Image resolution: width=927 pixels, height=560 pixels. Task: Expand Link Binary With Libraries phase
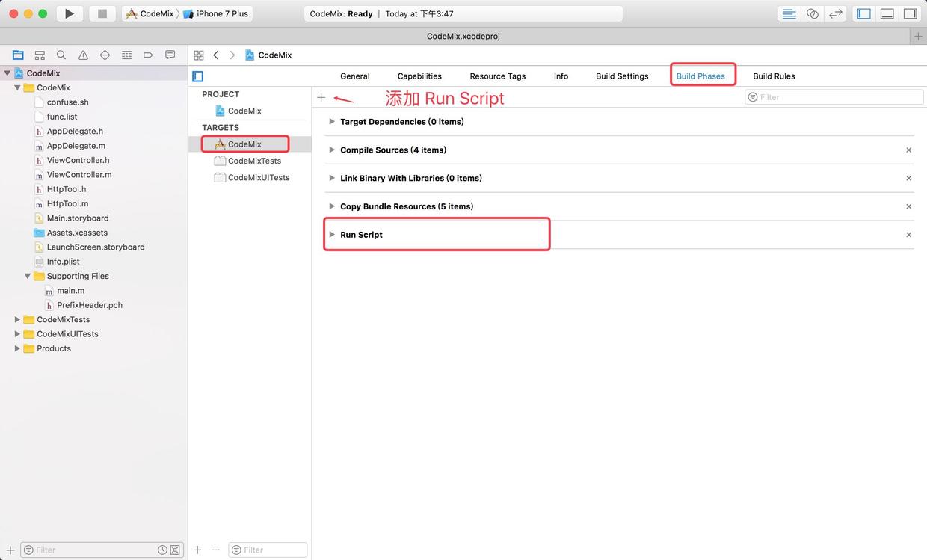click(x=332, y=178)
